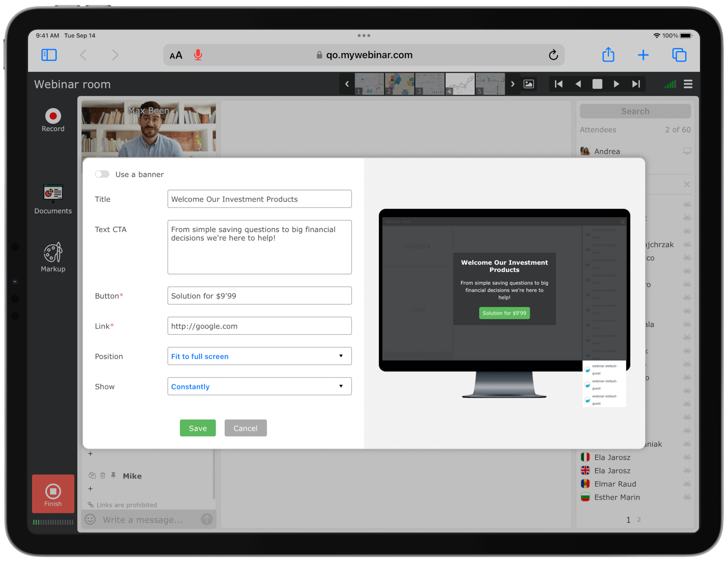Click the Safari share icon
This screenshot has width=728, height=563.
pos(608,55)
